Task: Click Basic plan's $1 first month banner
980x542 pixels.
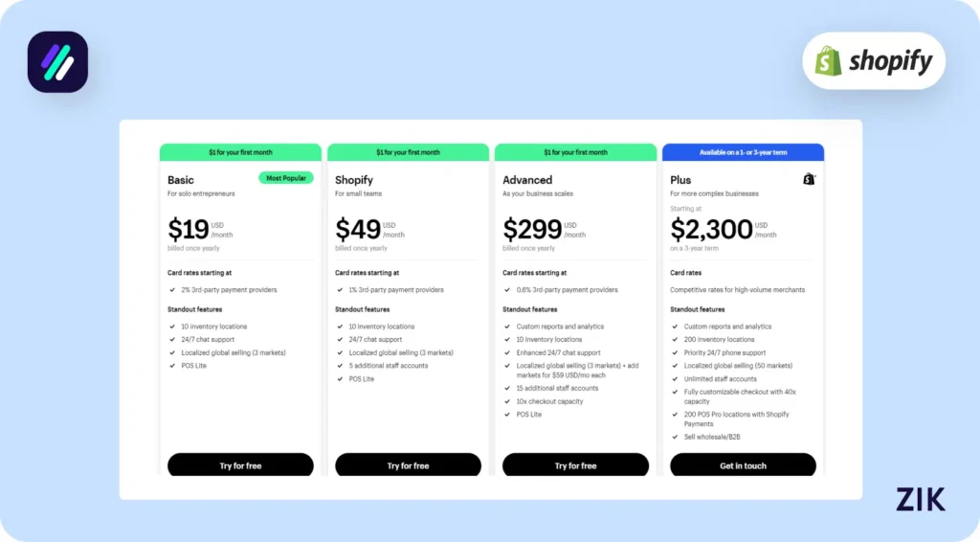Action: [x=240, y=152]
